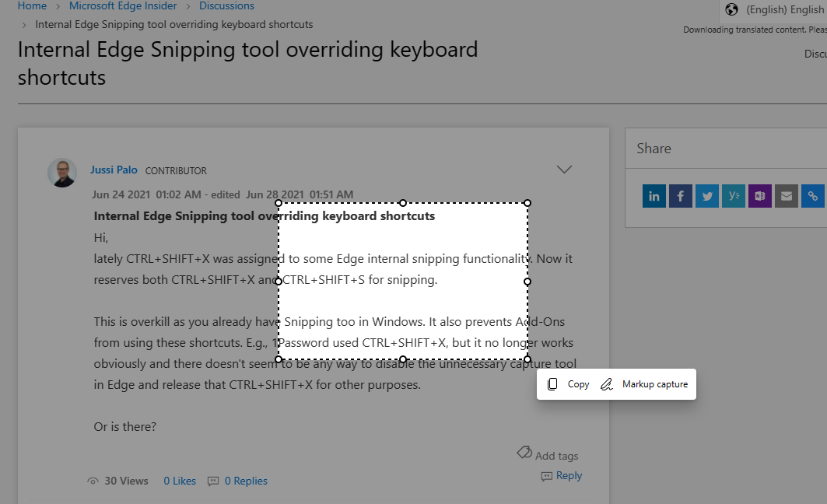Viewport: 827px width, 504px height.
Task: Click the globe icon near the language selector
Action: coord(730,9)
